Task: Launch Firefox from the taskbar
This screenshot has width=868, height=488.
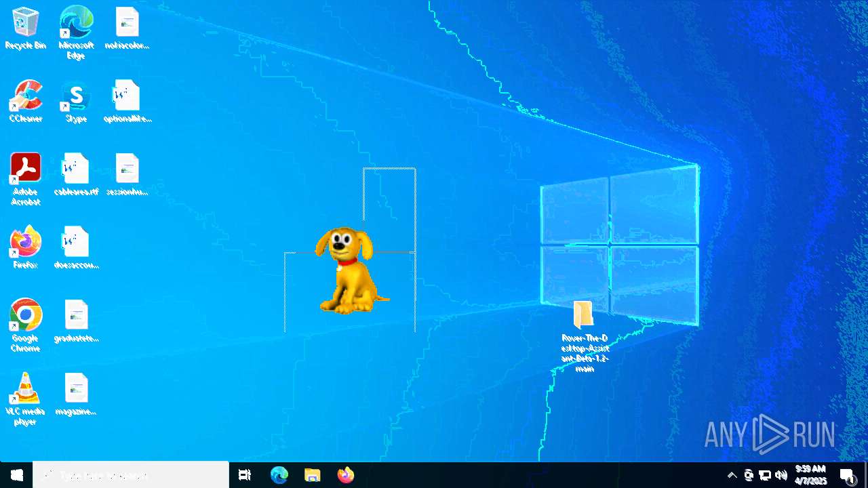Action: (x=346, y=475)
